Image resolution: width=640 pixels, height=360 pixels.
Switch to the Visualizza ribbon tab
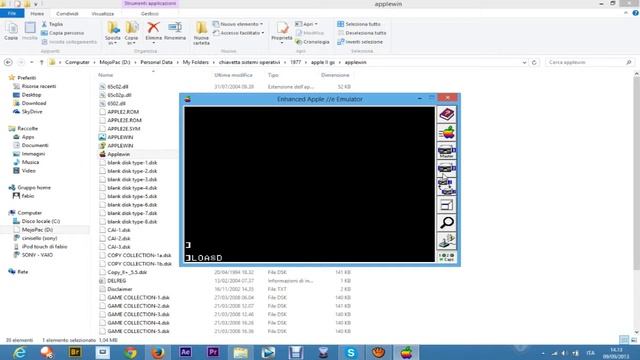[x=102, y=13]
